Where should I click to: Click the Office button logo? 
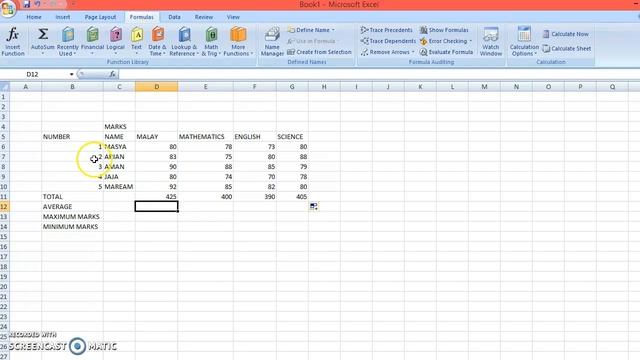(7, 8)
